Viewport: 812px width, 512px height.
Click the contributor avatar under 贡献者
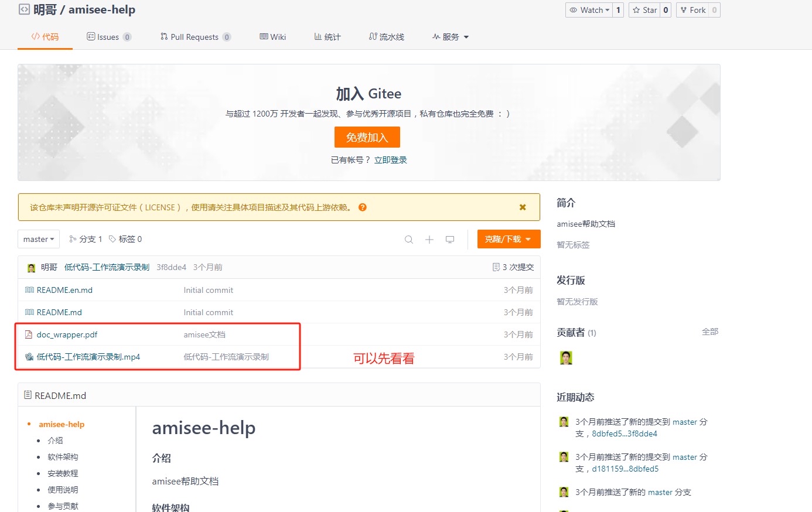(x=566, y=358)
